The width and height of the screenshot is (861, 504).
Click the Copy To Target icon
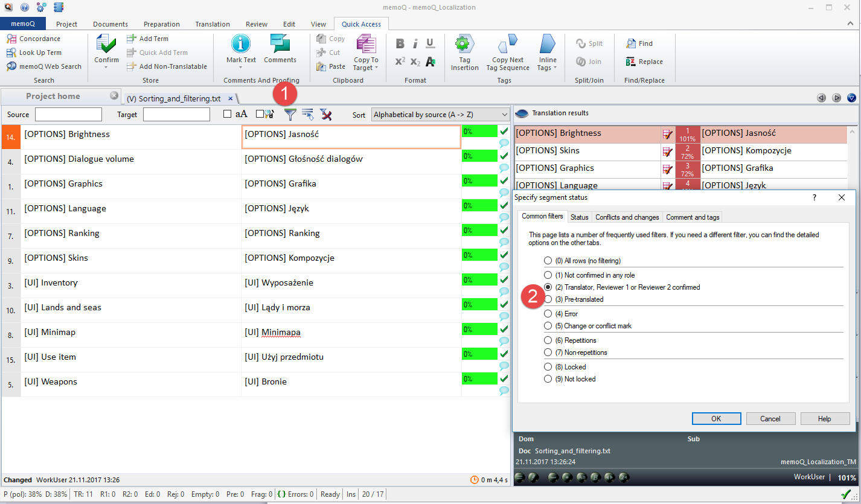pos(366,43)
